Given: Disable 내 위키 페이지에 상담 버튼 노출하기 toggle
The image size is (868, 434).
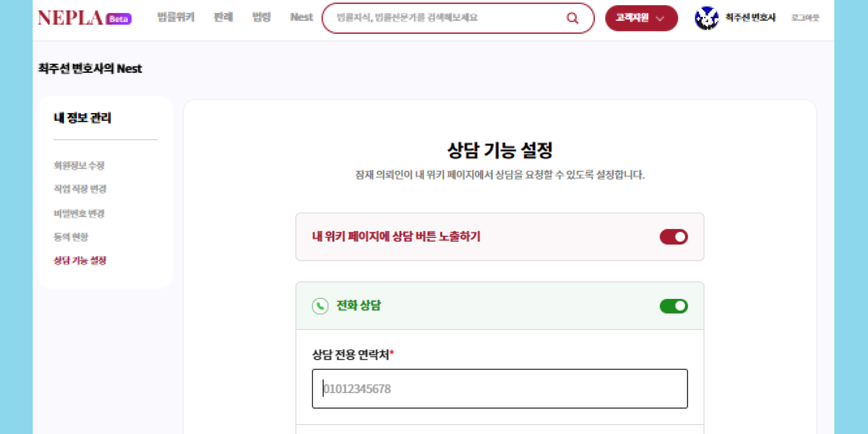Looking at the screenshot, I should [x=673, y=237].
